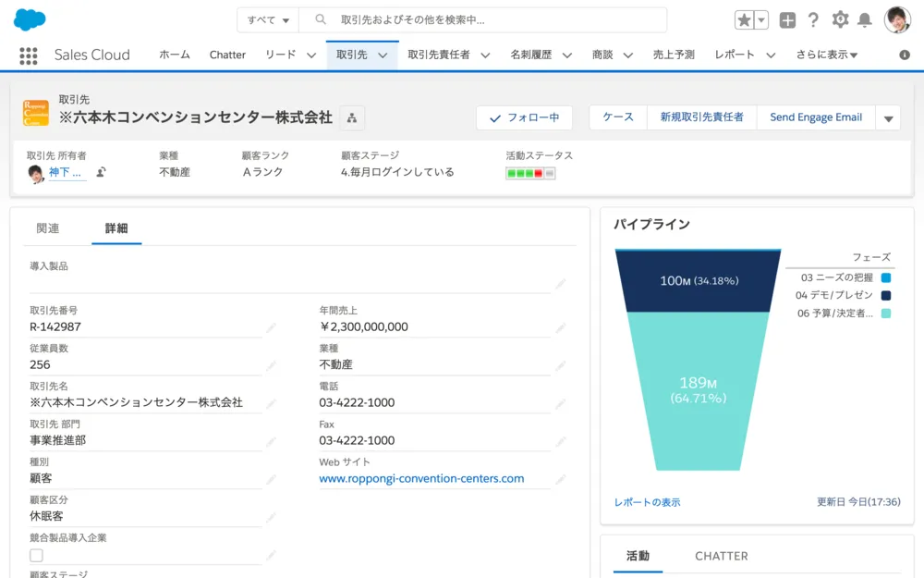
Task: Open the setup gear icon
Action: 840,20
